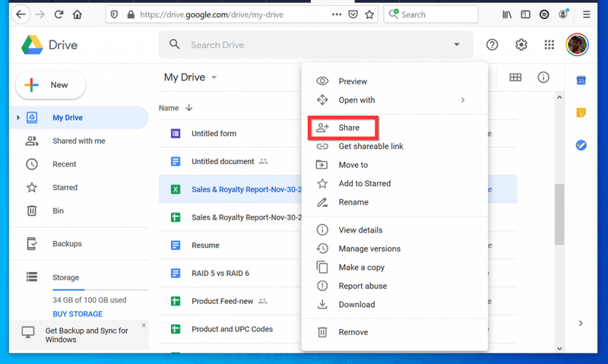Open Drive settings gear

click(x=521, y=45)
